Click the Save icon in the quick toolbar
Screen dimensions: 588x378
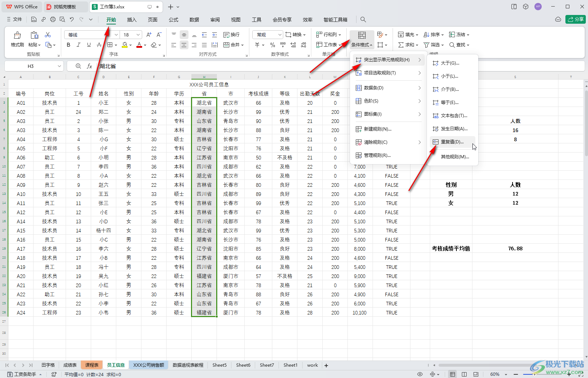point(34,19)
